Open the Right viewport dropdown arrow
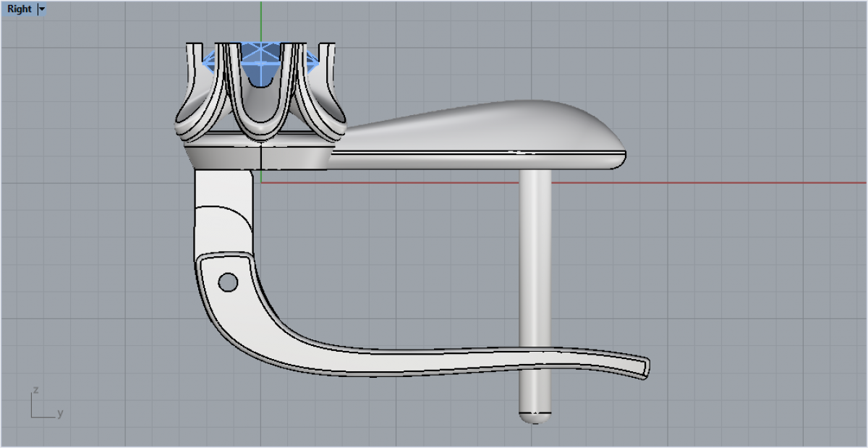This screenshot has width=868, height=448. [41, 9]
